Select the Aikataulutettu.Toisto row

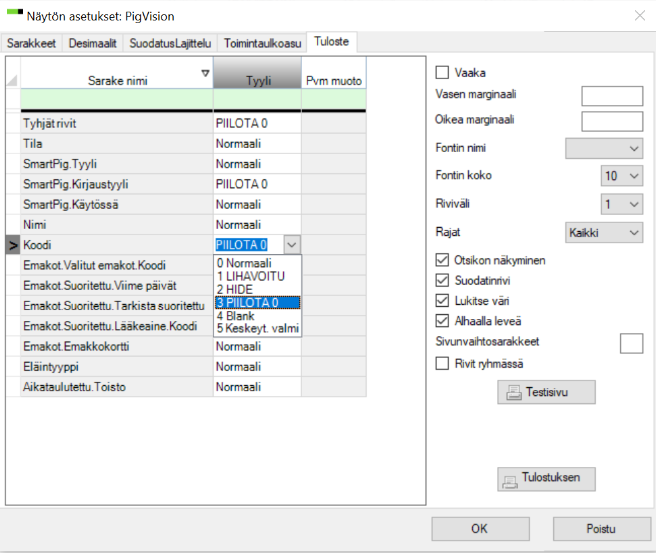(x=117, y=387)
